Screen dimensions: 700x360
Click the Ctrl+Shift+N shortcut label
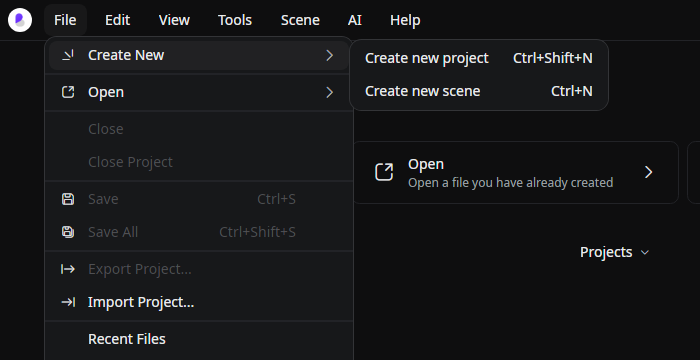coord(553,58)
